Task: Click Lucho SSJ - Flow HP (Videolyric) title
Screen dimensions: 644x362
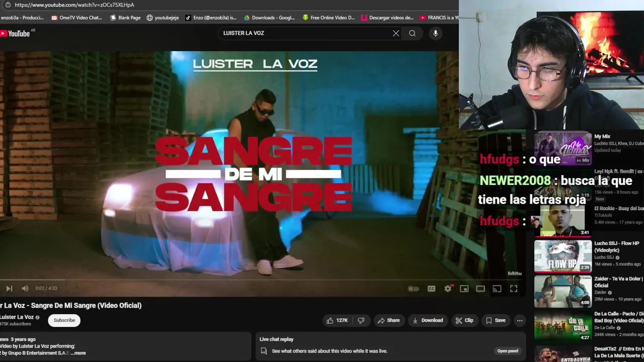Action: [617, 246]
